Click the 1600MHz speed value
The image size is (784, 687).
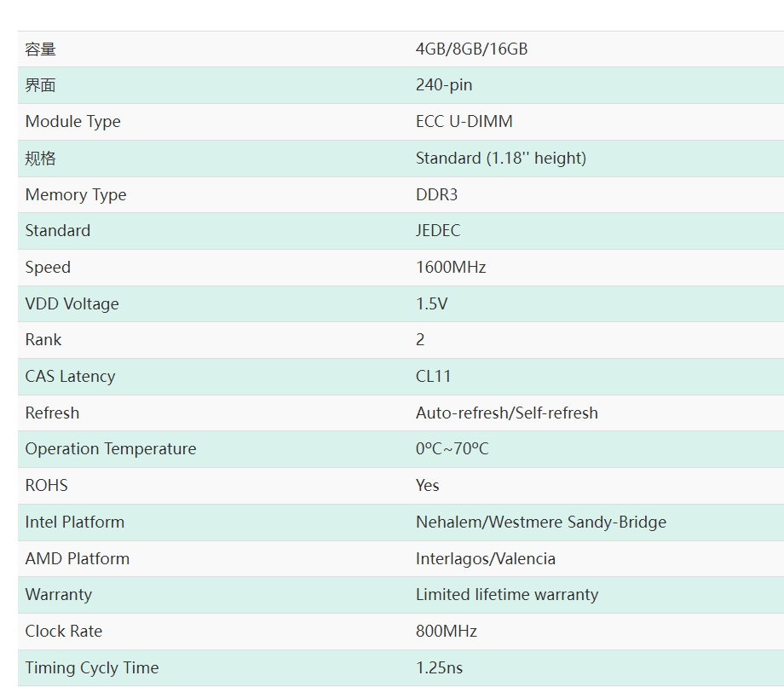pyautogui.click(x=451, y=267)
